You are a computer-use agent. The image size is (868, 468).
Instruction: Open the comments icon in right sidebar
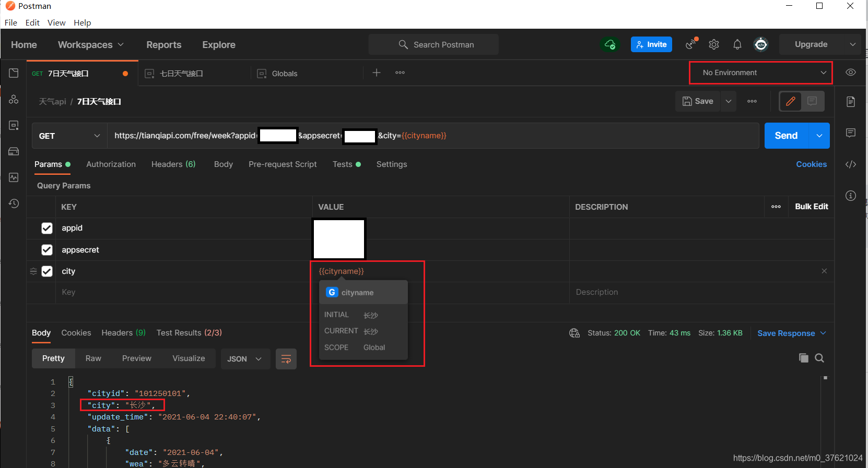pos(851,133)
